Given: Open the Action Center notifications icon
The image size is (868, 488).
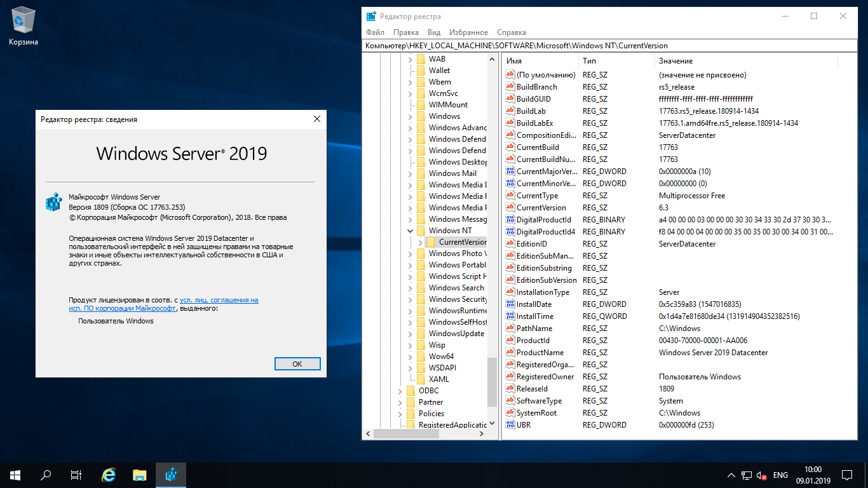Looking at the screenshot, I should point(847,475).
